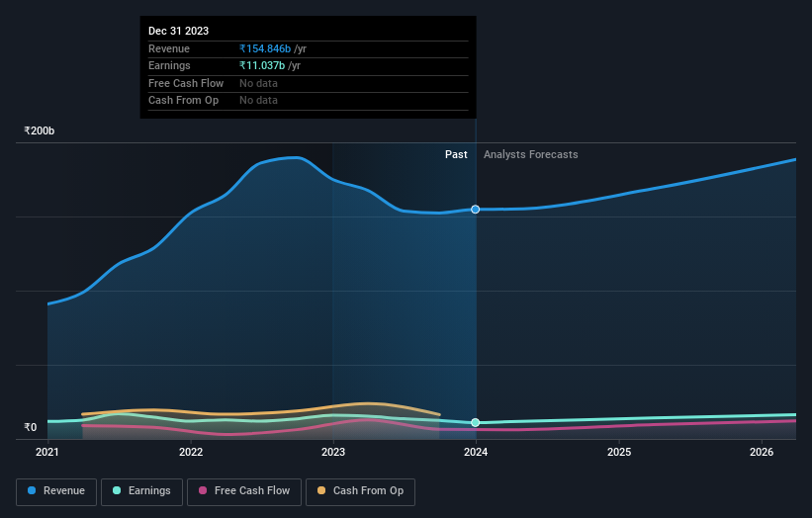Click the Analysts Forecasts label
The height and width of the screenshot is (518, 812).
pyautogui.click(x=531, y=154)
